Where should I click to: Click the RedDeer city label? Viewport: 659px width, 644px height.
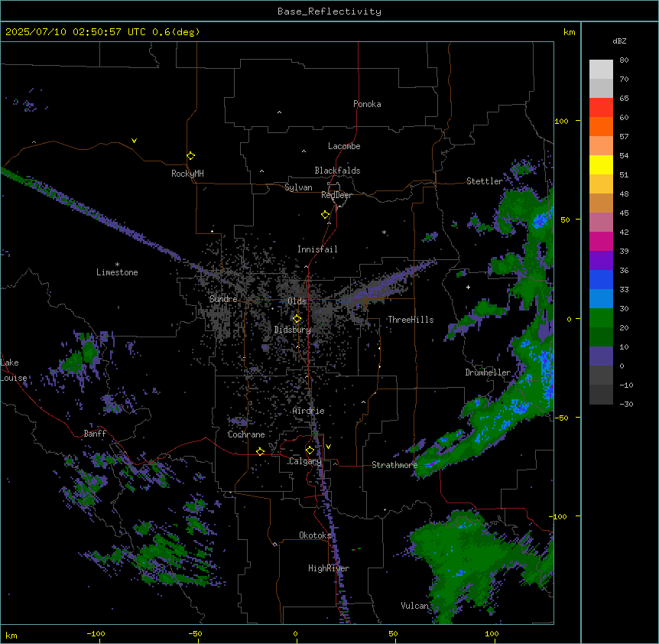336,195
